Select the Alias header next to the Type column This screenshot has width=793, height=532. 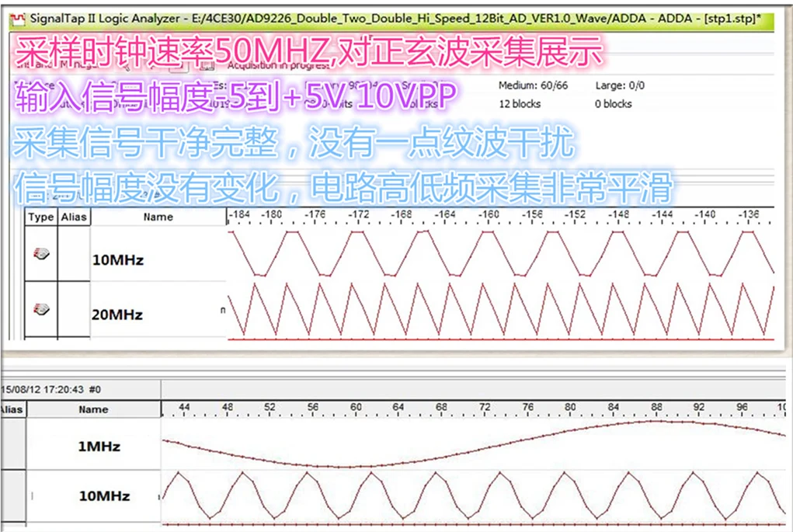(x=74, y=217)
